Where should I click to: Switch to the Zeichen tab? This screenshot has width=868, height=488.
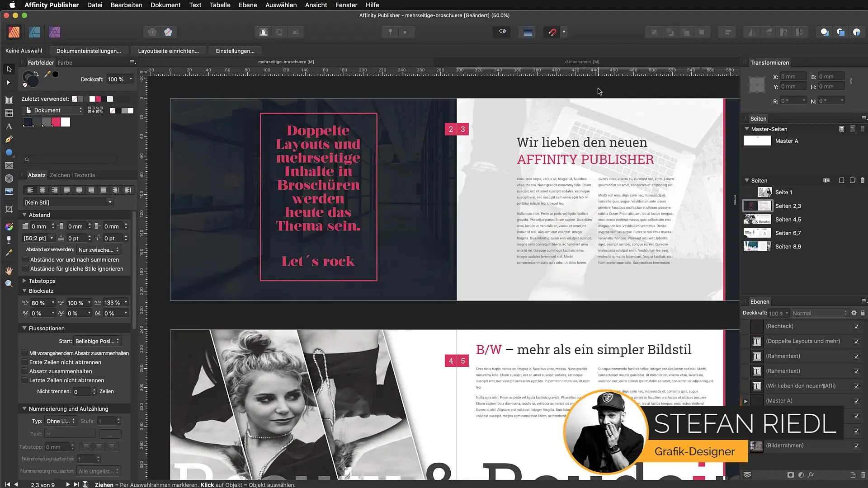click(x=60, y=175)
